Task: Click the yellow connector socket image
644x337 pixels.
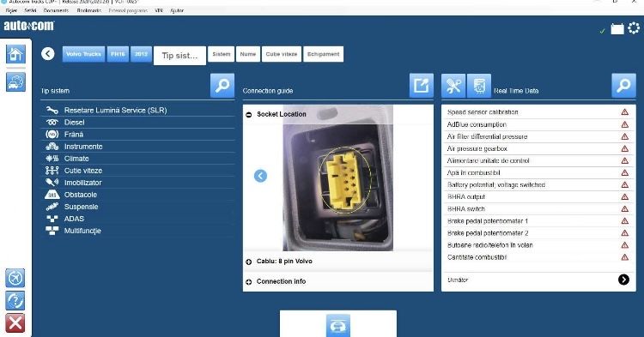Action: (345, 179)
